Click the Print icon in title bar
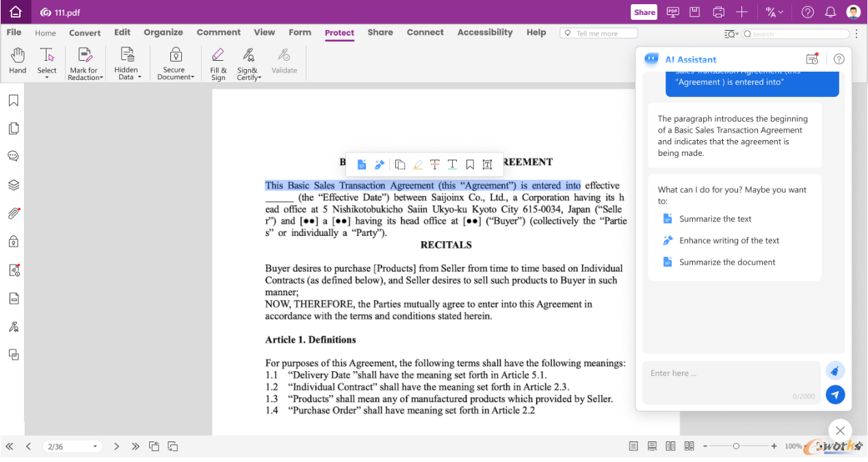Viewport: 868px width, 462px height. (718, 12)
